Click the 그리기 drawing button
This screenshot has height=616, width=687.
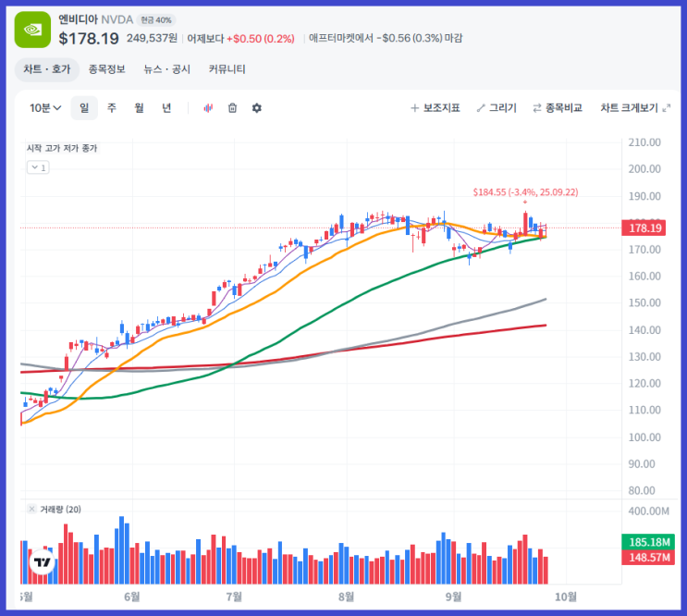[497, 108]
